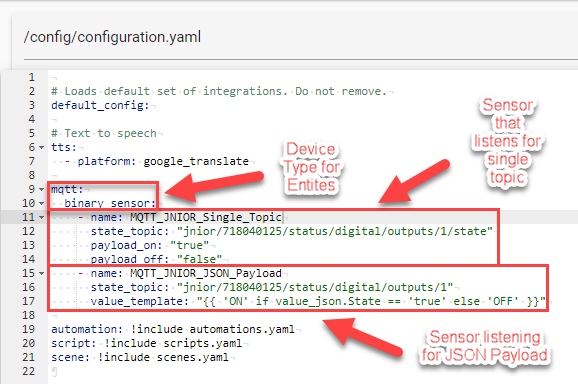The image size is (578, 384).
Task: Click the '# Text to speech' comment
Action: 104,133
